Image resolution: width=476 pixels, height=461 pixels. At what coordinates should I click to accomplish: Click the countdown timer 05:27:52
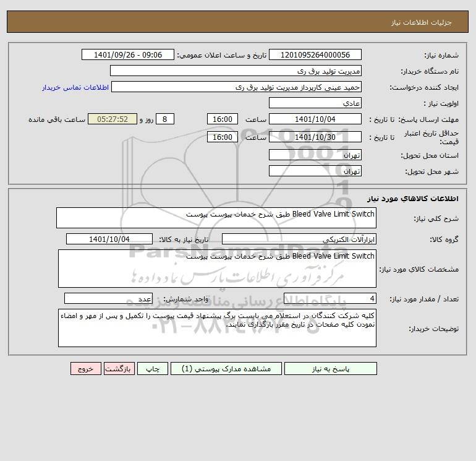point(113,119)
